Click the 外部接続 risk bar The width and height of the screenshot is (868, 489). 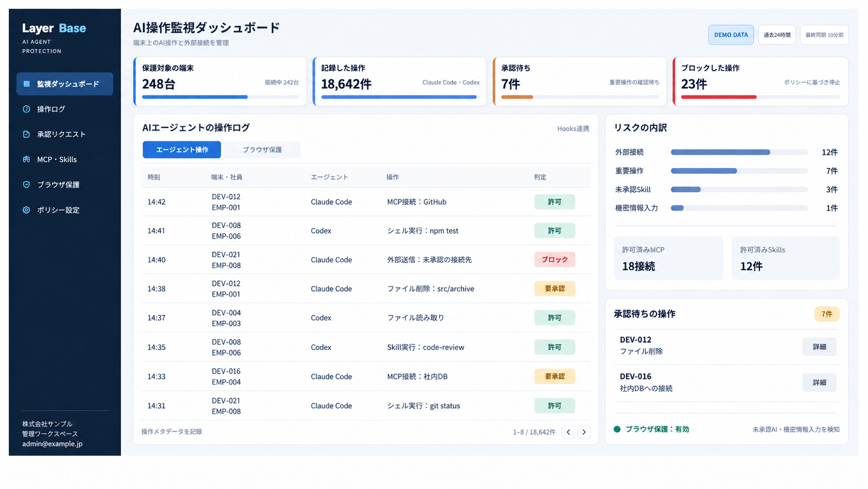739,152
